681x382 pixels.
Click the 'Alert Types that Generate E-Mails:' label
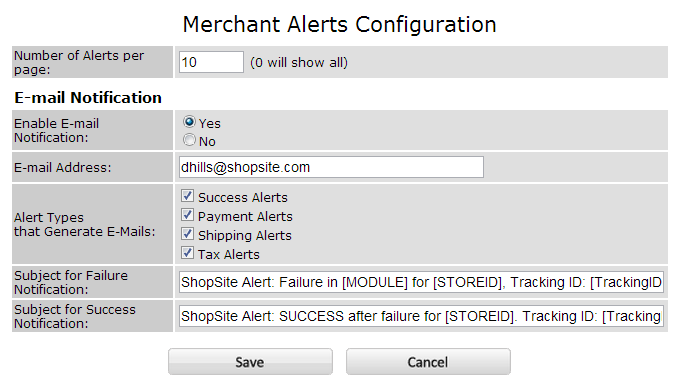(84, 224)
